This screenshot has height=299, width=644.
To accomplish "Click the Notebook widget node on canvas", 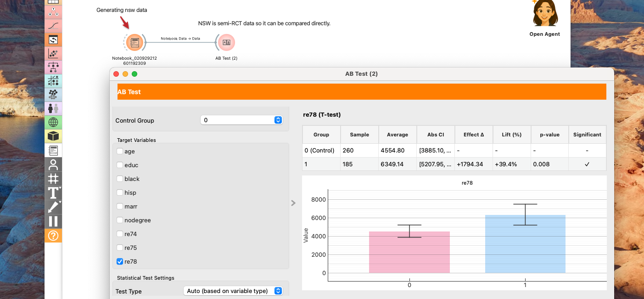I will click(134, 43).
